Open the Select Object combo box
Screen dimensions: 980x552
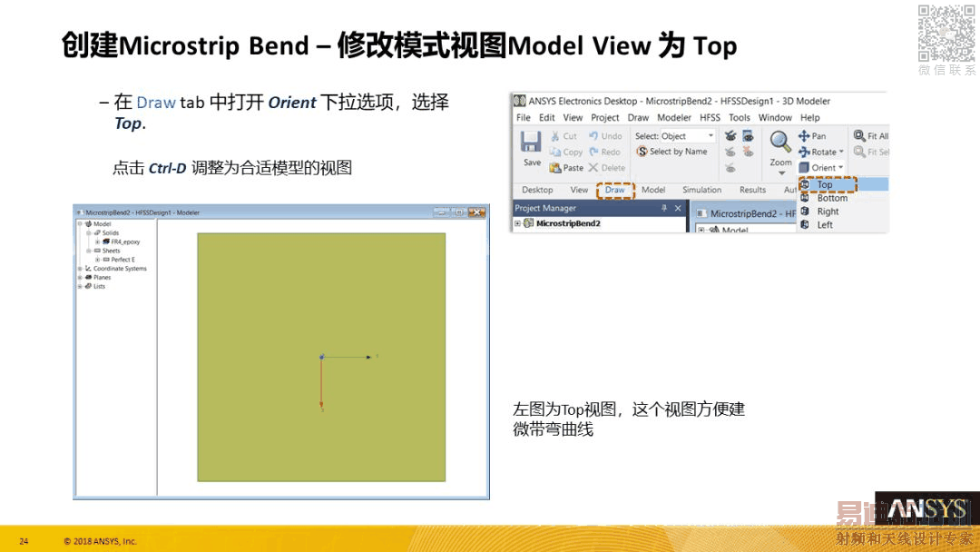[x=687, y=135]
